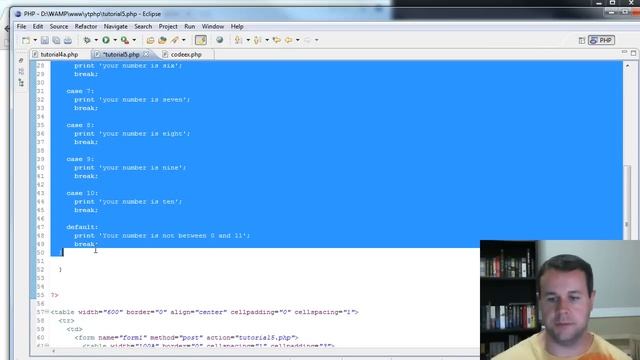Click the Save toolbar icon
The image size is (640, 360).
[45, 40]
